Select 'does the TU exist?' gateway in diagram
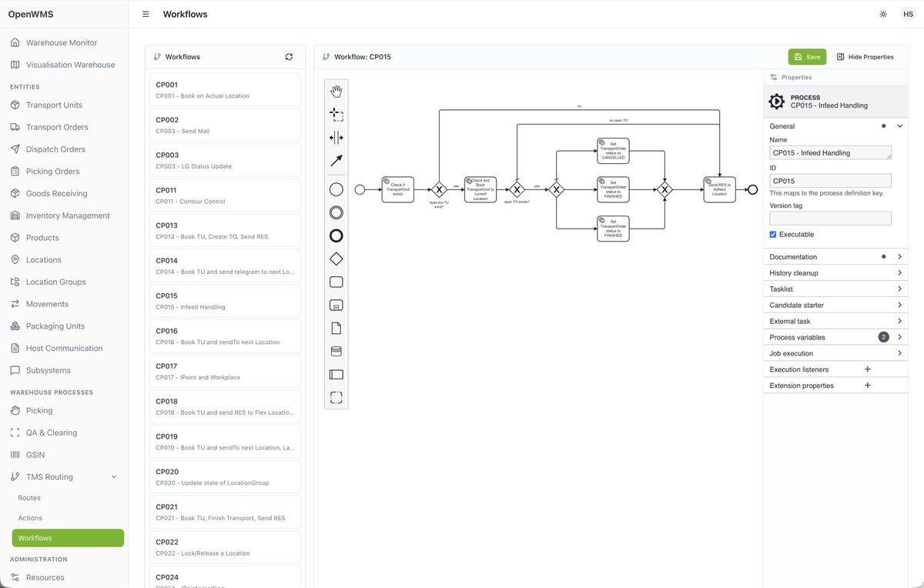This screenshot has height=588, width=924. point(439,189)
